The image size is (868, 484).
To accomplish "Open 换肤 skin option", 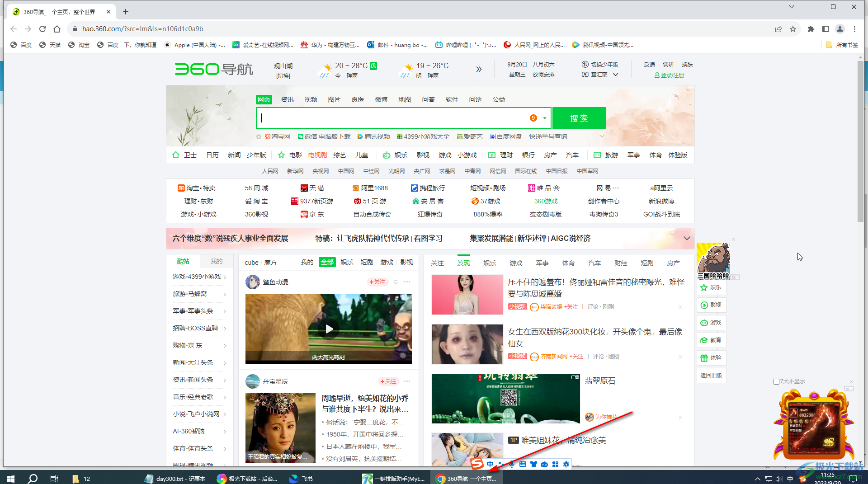I will point(687,65).
